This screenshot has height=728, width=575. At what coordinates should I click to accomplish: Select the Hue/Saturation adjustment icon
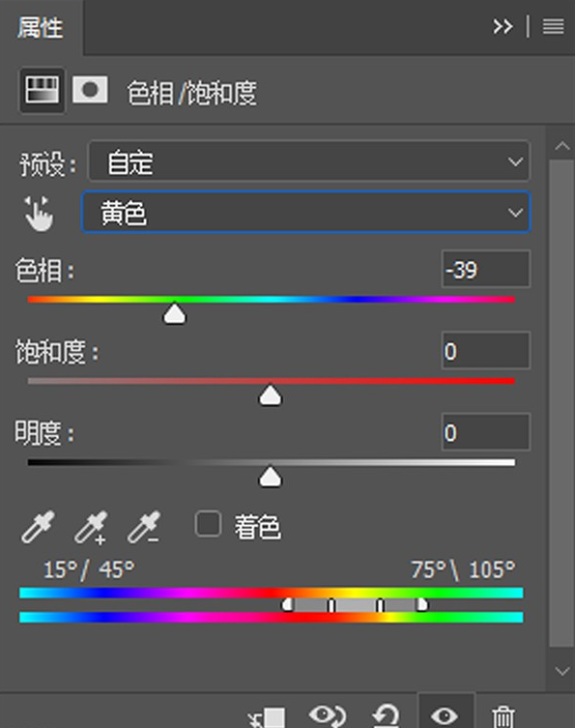43,90
